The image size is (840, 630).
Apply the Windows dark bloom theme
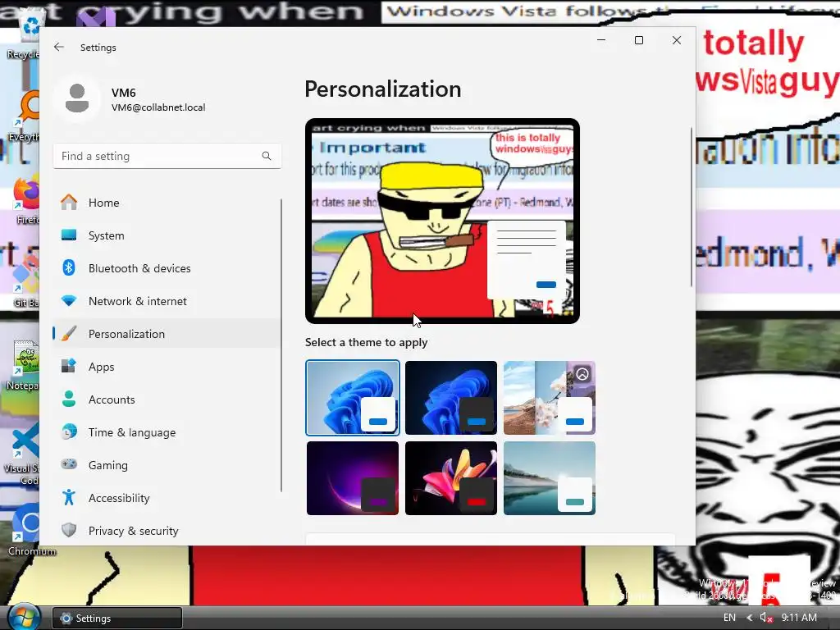point(451,398)
